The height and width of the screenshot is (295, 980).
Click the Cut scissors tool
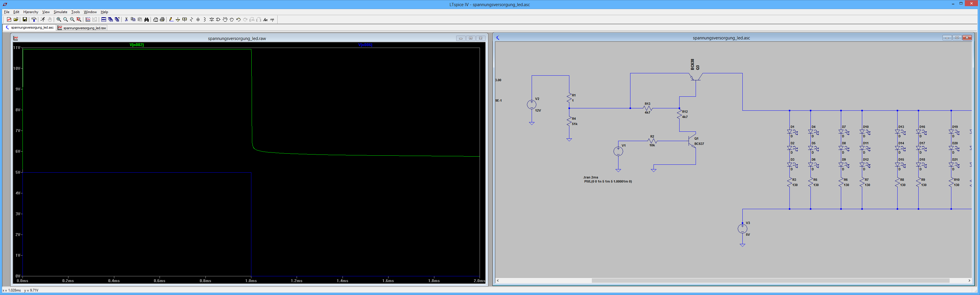point(126,19)
